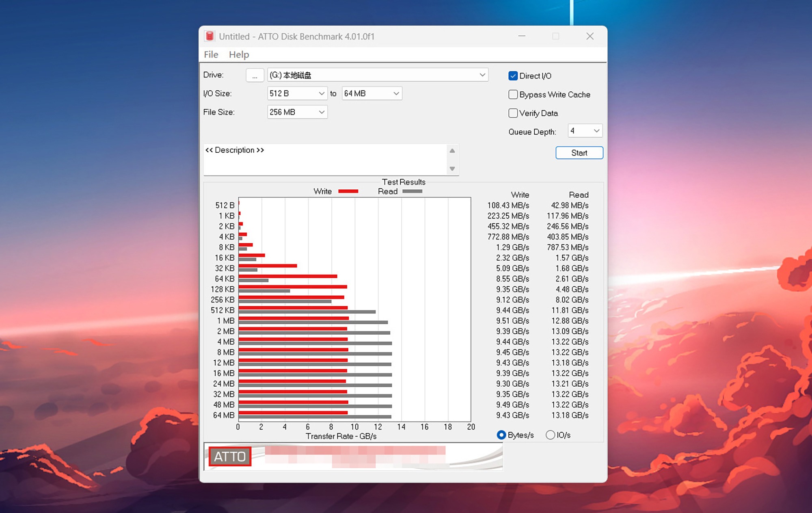Expand the File Size 256 MB dropdown
The image size is (812, 513).
click(x=321, y=112)
